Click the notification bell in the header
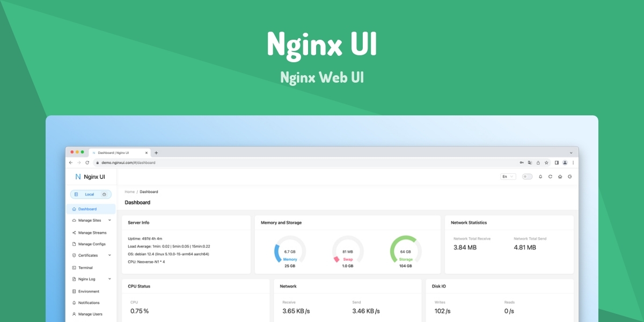 pyautogui.click(x=540, y=176)
